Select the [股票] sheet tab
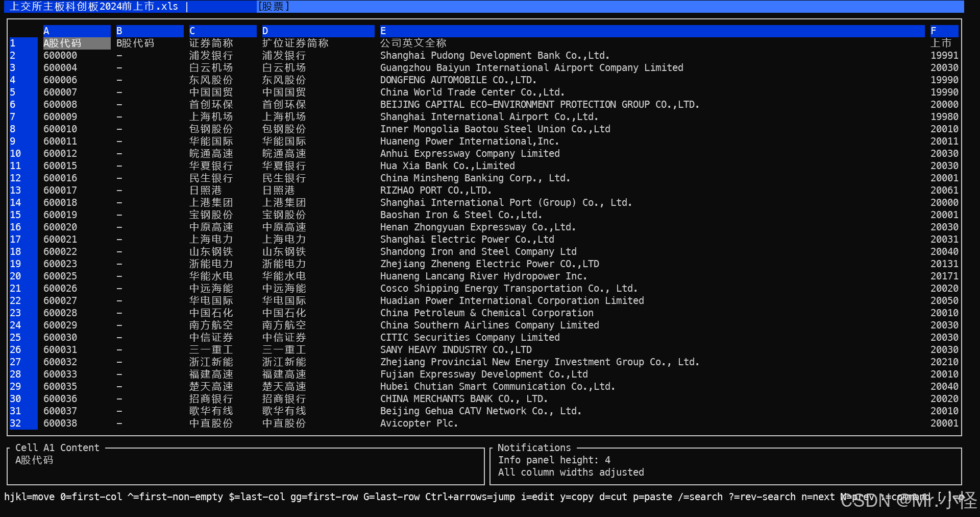980x517 pixels. click(273, 6)
